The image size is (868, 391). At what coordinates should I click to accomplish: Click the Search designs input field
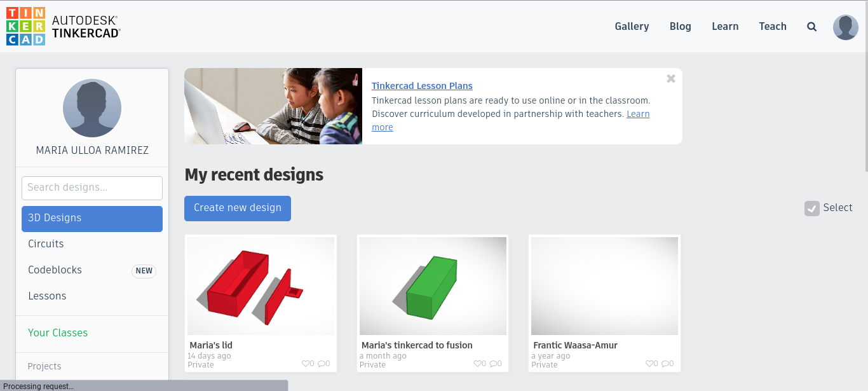(x=92, y=188)
